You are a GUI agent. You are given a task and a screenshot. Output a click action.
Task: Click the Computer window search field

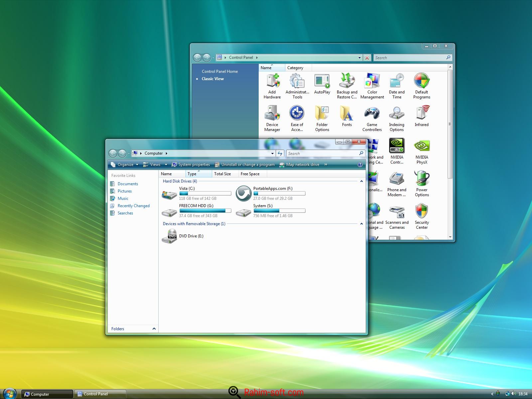pyautogui.click(x=323, y=153)
